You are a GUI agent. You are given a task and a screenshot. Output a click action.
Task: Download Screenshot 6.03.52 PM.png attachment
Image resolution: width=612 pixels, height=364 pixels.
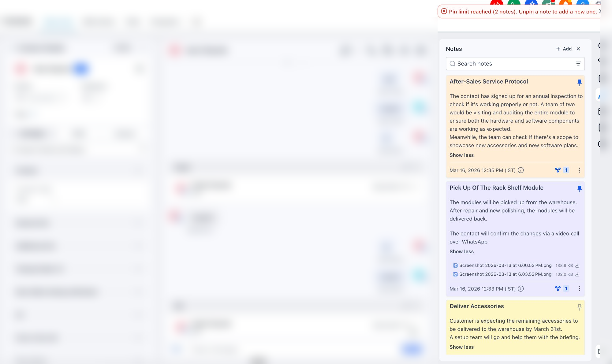tap(577, 274)
